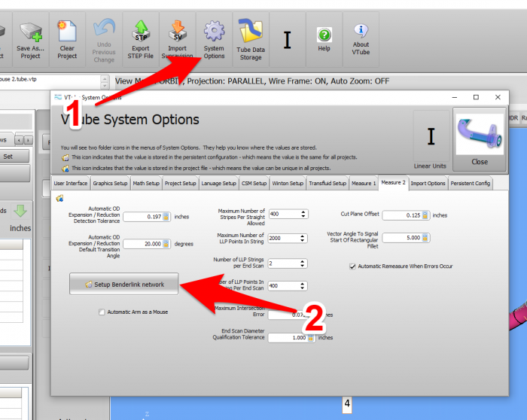Click left panel tab scroll left arrow
This screenshot has height=420, width=527.
pyautogui.click(x=19, y=140)
